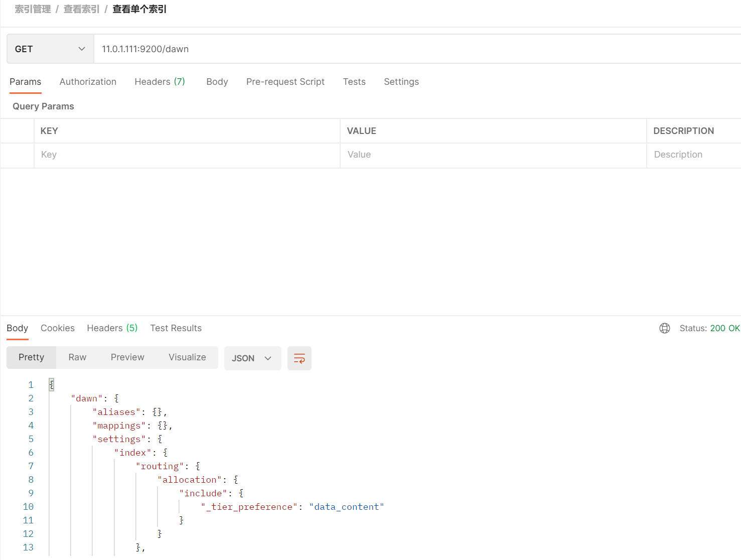Toggle the wrap lines icon in response toolbar
741x560 pixels.
click(299, 358)
